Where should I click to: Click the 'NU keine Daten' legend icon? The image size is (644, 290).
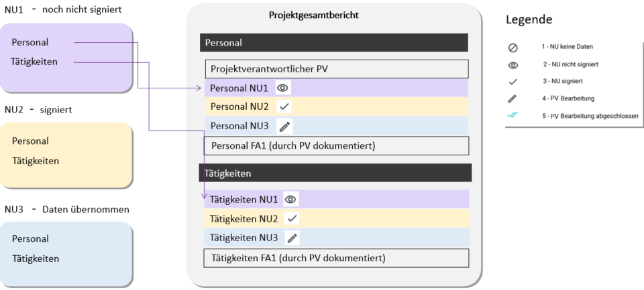click(x=514, y=47)
